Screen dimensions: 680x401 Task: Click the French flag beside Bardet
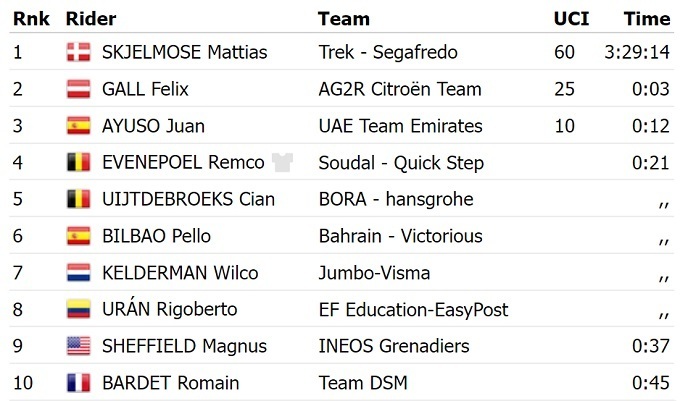pos(78,383)
